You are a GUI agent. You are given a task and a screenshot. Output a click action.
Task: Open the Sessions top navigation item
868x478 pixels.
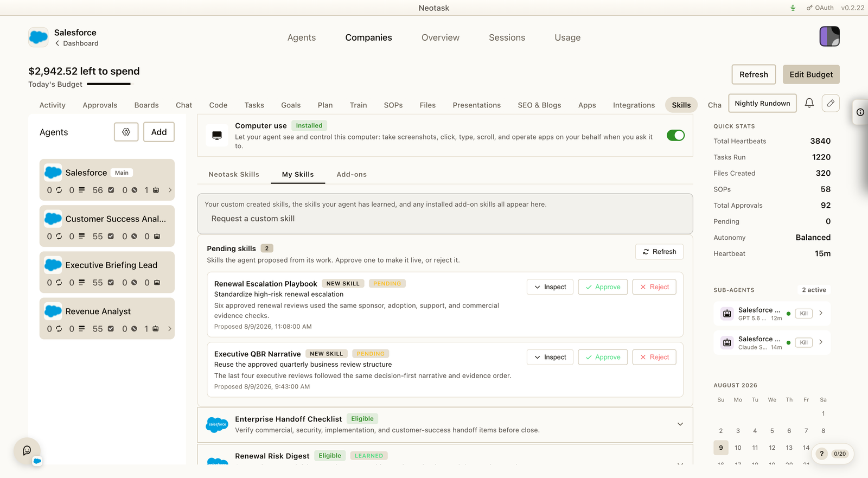coord(507,37)
